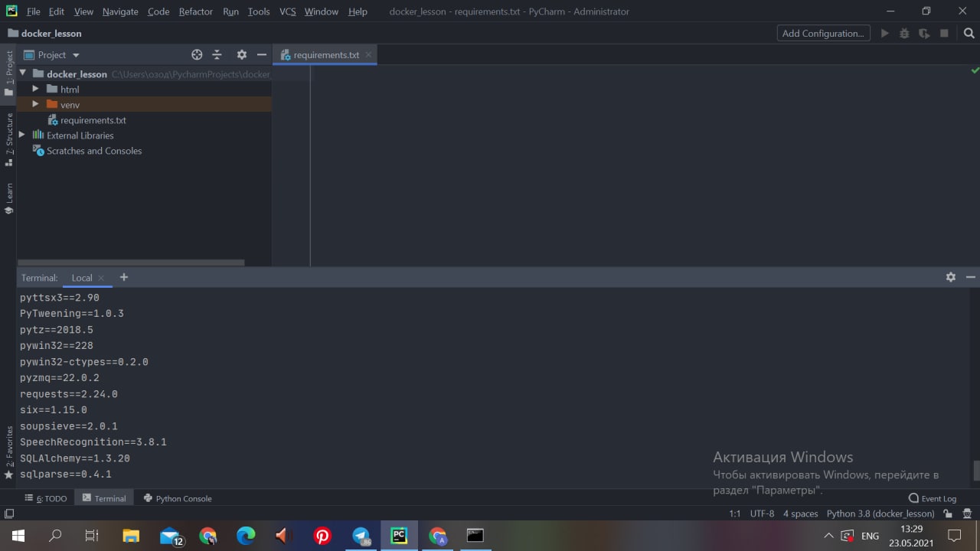
Task: Click the 1:1 cursor position indicator
Action: 735,514
